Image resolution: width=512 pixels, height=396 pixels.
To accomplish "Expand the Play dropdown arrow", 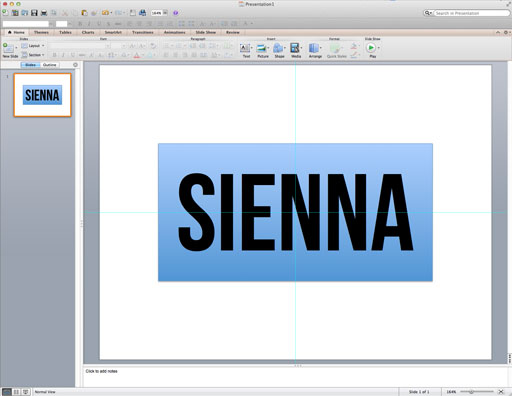I will coord(378,48).
